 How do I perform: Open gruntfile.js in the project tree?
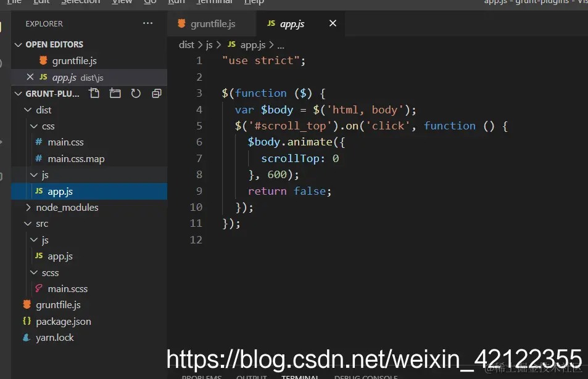coord(89,305)
